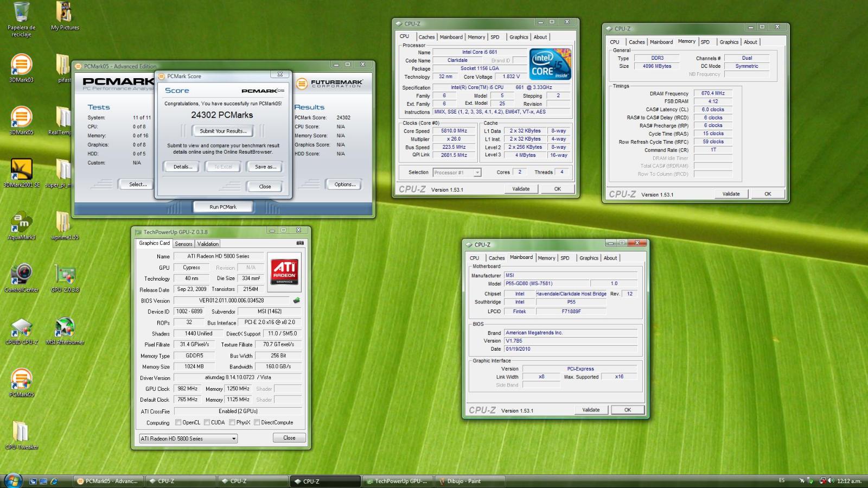This screenshot has height=488, width=868.
Task: Switch to the Validation tab in GPU-Z
Action: coord(208,244)
